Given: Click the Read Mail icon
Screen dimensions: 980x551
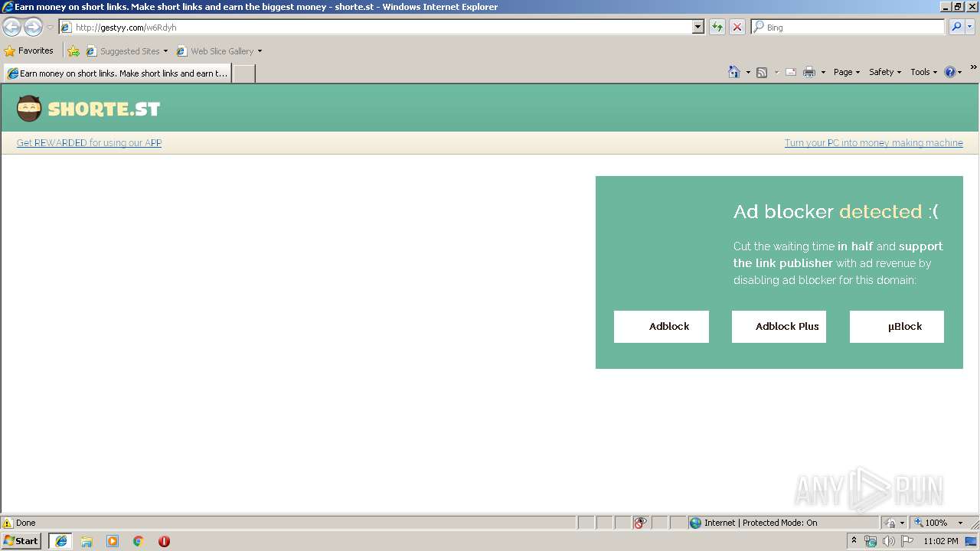Looking at the screenshot, I should click(791, 72).
